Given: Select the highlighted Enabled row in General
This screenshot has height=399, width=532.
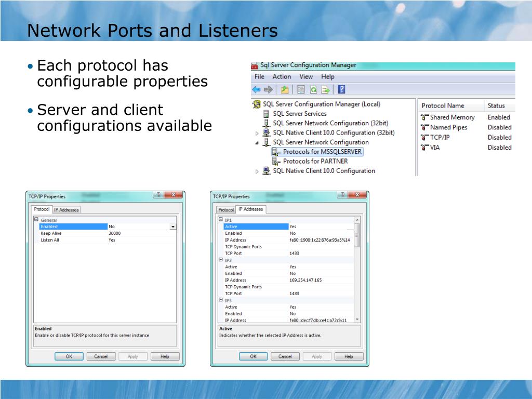Looking at the screenshot, I should [108, 227].
